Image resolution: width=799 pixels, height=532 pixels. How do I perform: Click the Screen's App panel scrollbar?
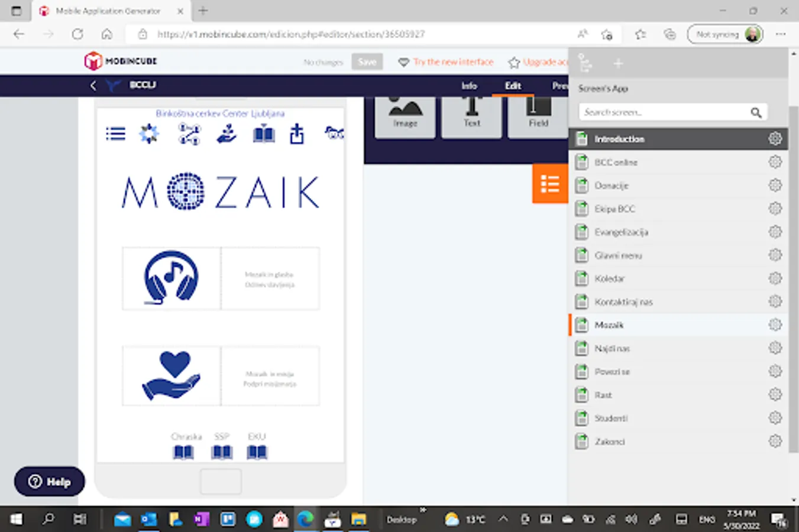(x=793, y=279)
